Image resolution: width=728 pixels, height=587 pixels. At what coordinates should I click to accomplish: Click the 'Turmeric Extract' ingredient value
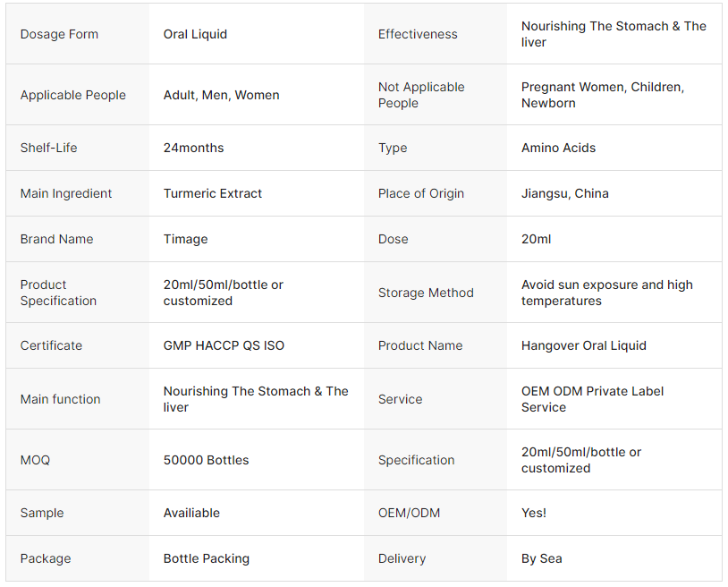tap(213, 193)
